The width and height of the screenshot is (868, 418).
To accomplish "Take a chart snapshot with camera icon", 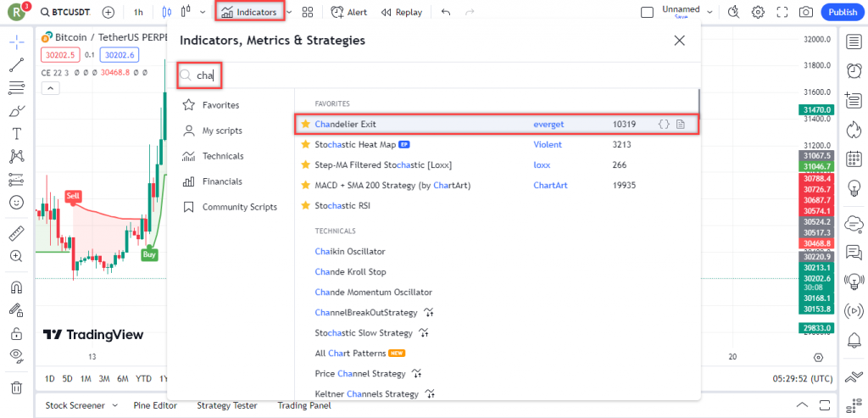I will [806, 12].
